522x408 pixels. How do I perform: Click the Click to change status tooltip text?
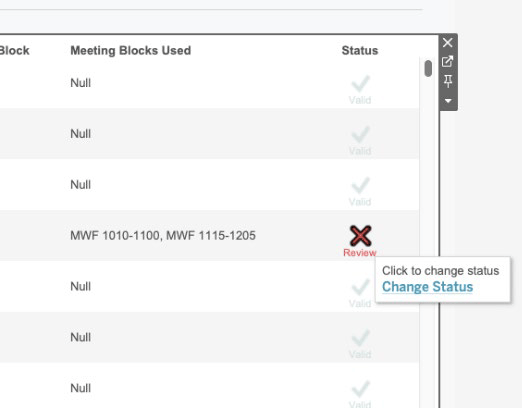[440, 271]
